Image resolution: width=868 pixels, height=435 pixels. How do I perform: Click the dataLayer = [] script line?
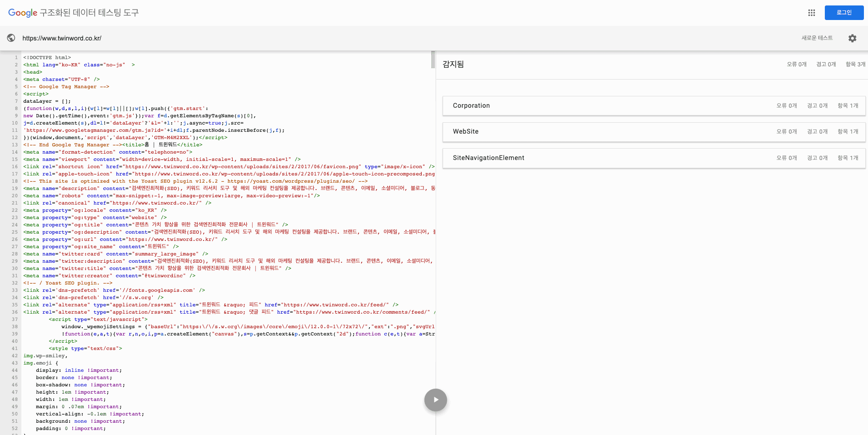(x=47, y=101)
